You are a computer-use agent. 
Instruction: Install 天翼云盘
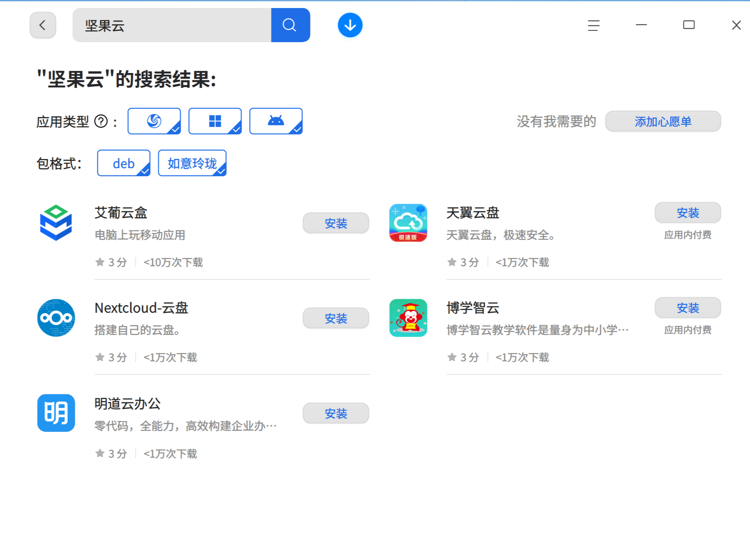coord(688,213)
